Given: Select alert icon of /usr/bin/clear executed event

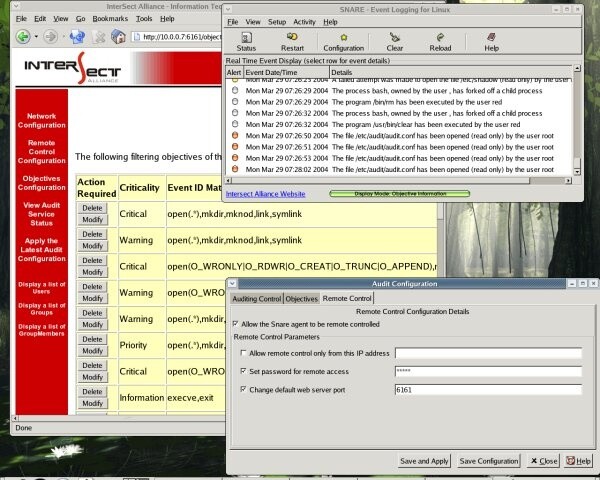Looking at the screenshot, I should coord(235,124).
